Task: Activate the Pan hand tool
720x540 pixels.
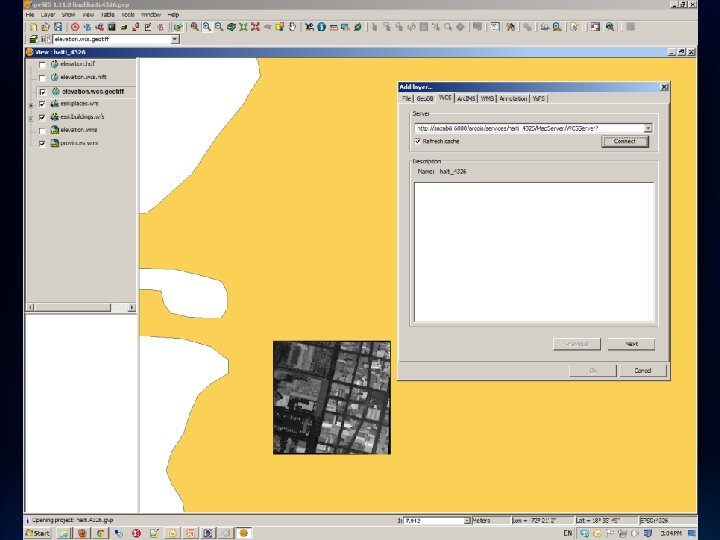Action: pyautogui.click(x=291, y=27)
